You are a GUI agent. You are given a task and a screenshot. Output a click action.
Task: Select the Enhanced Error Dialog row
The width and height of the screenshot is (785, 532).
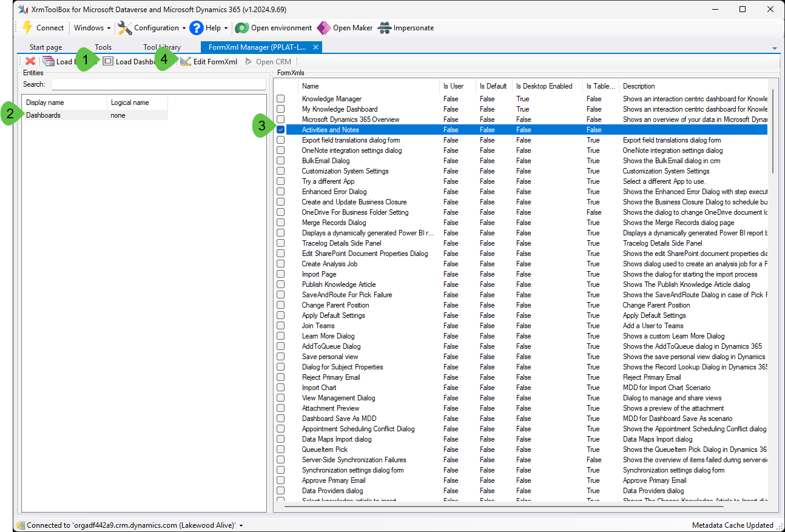pos(522,192)
